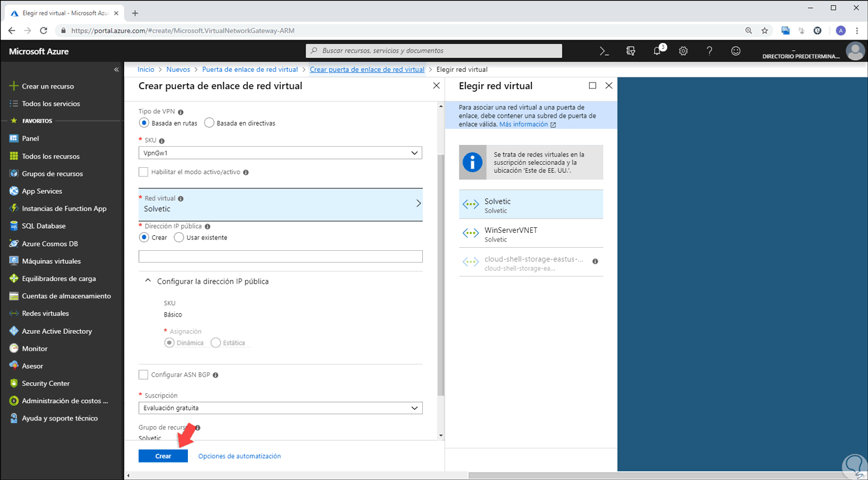Show info for active/active mode

point(246,172)
